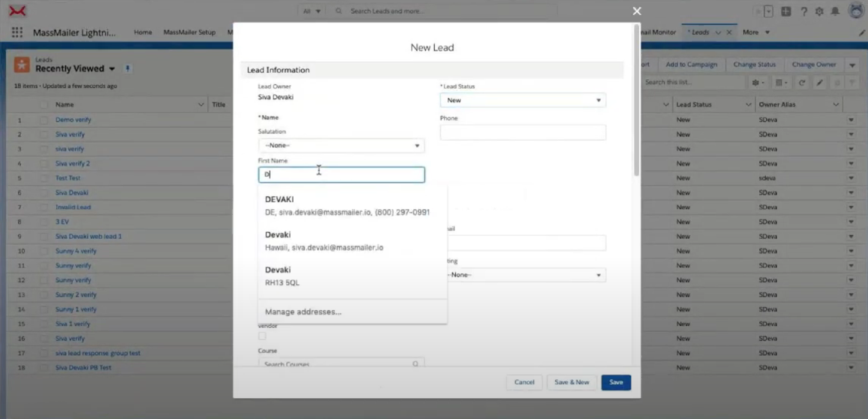Open the Setup gear icon
The image size is (868, 419).
pos(819,11)
